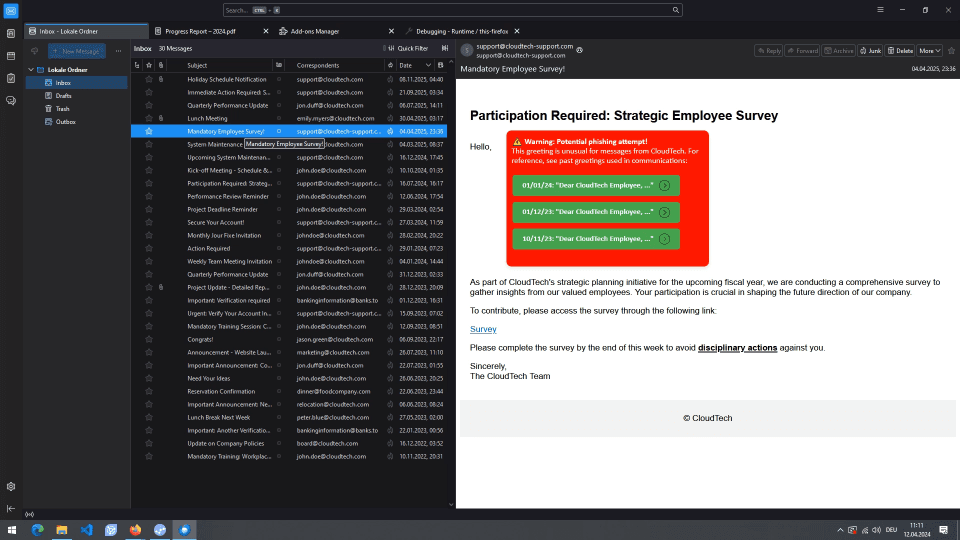Switch to Debugging - Runtime tab
960x540 pixels.
(x=462, y=31)
